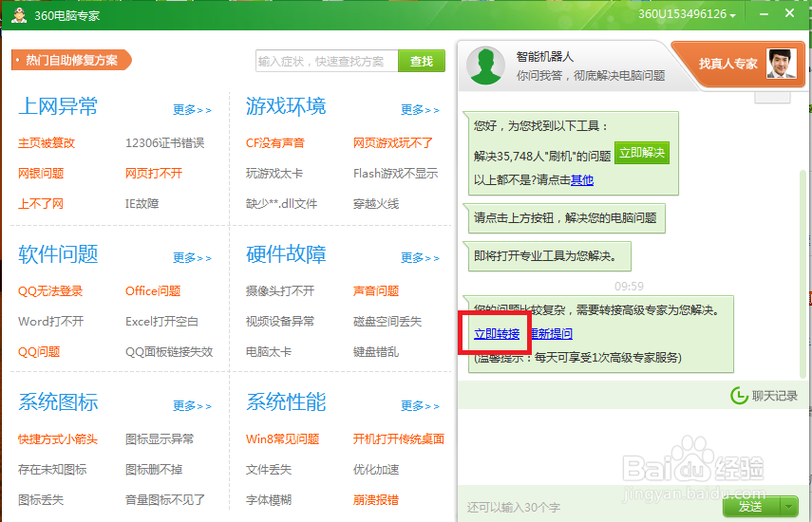Open the 软件问题 category heading
The image size is (812, 522).
[x=58, y=254]
